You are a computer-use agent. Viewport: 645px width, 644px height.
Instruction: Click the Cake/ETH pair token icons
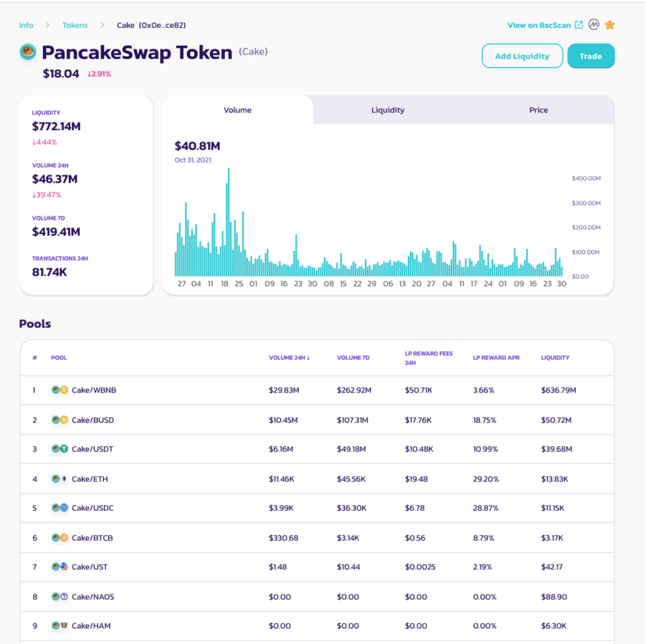(59, 479)
